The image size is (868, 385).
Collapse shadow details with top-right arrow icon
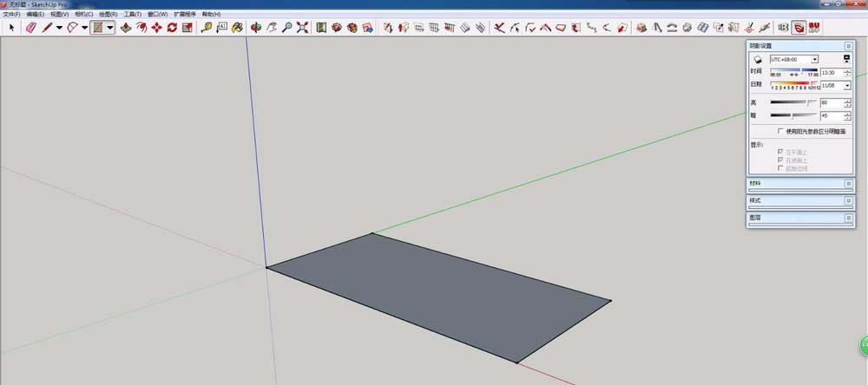[847, 59]
